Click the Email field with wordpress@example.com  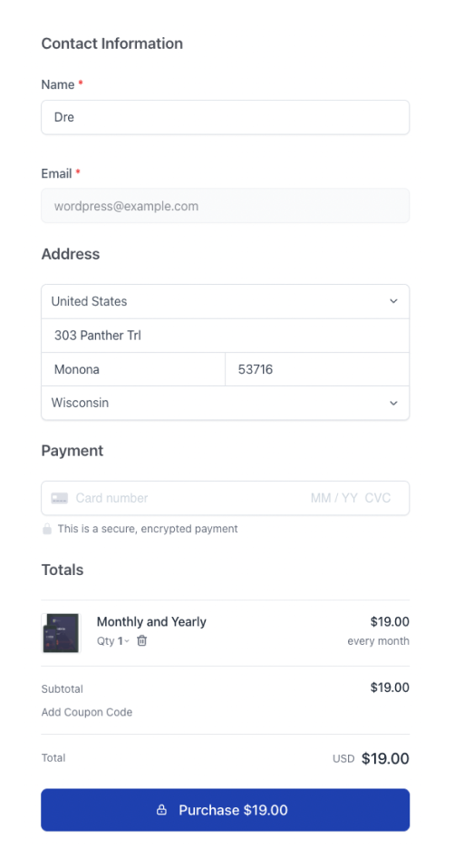click(x=225, y=206)
